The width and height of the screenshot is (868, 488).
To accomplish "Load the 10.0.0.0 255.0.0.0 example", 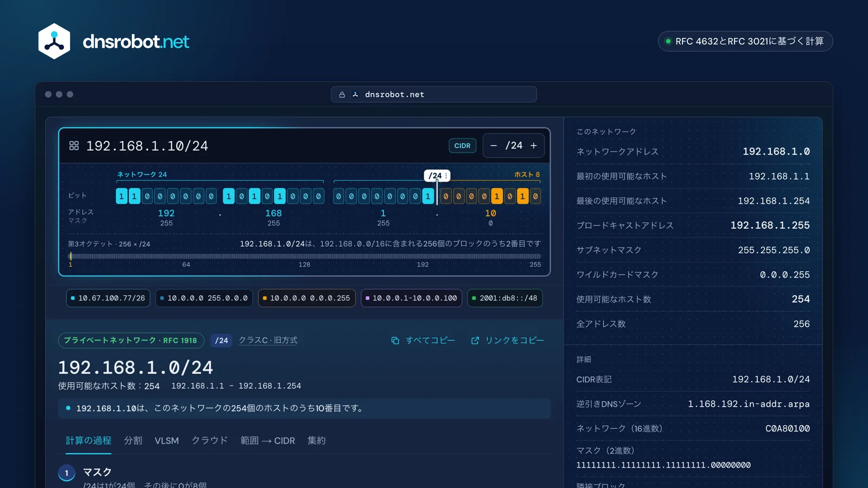I will pos(204,298).
